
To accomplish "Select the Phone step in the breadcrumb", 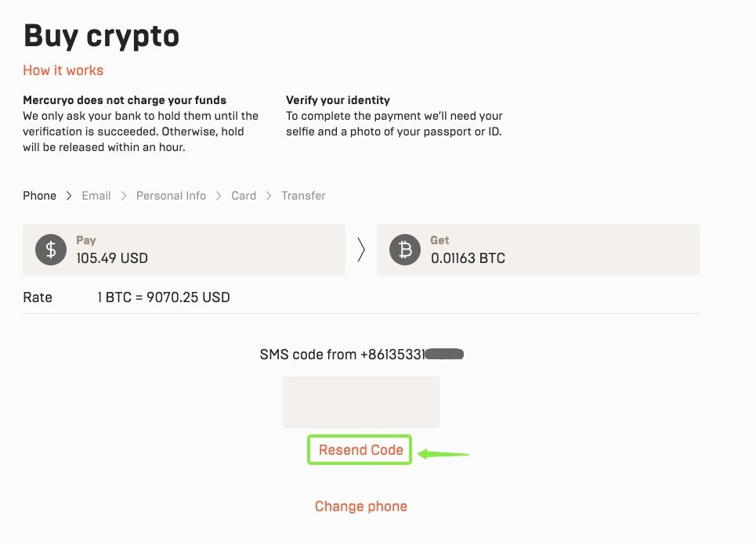I will click(x=39, y=195).
